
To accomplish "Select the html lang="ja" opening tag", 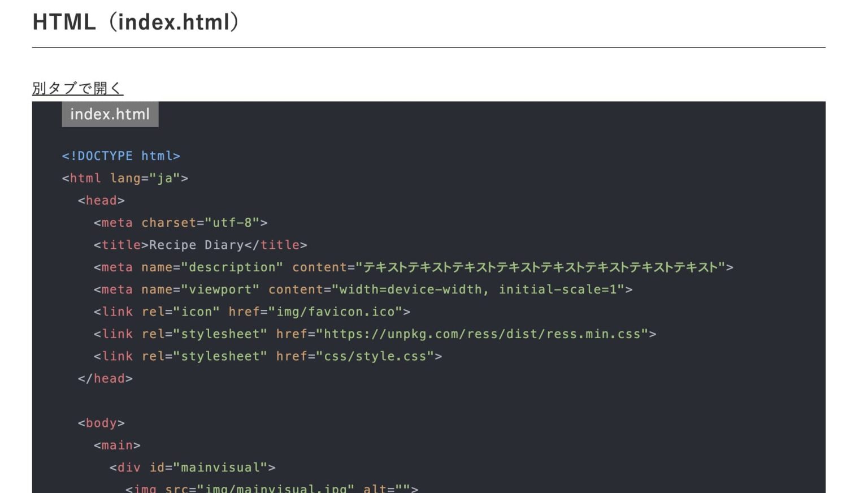I will pyautogui.click(x=124, y=178).
